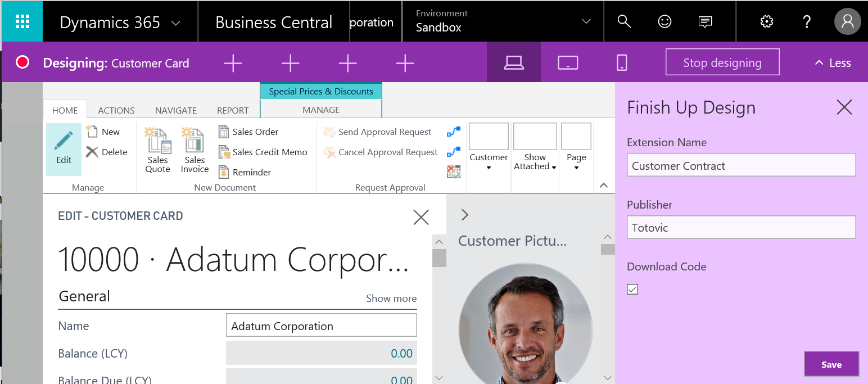Switch to the Actions ribbon tab
The height and width of the screenshot is (384, 868).
[116, 110]
